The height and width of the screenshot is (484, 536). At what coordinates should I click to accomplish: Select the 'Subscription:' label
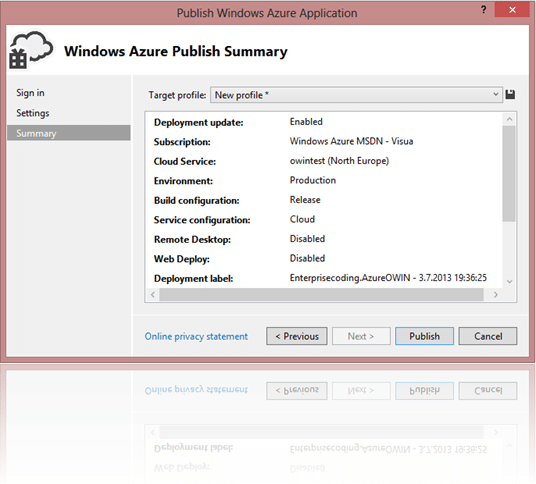point(182,142)
